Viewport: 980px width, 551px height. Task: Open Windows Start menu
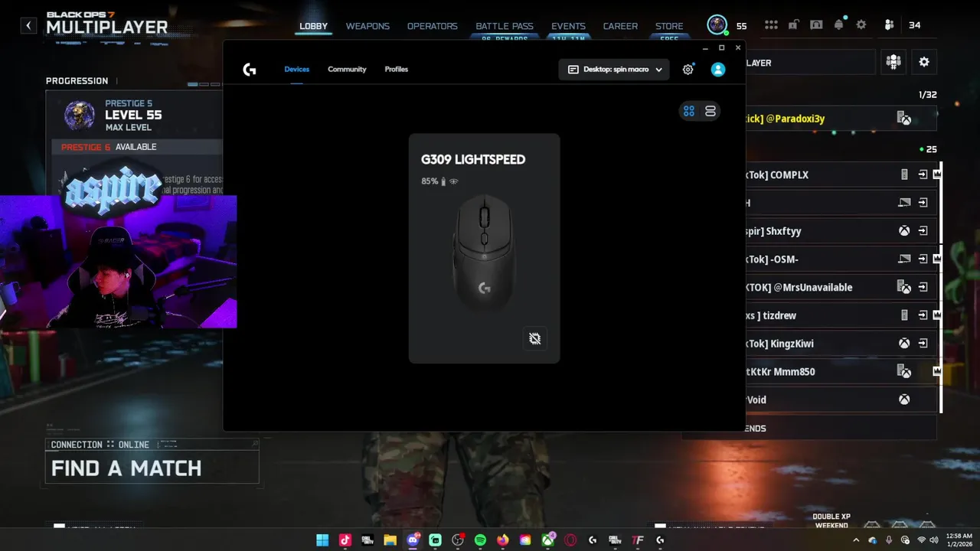pos(322,540)
